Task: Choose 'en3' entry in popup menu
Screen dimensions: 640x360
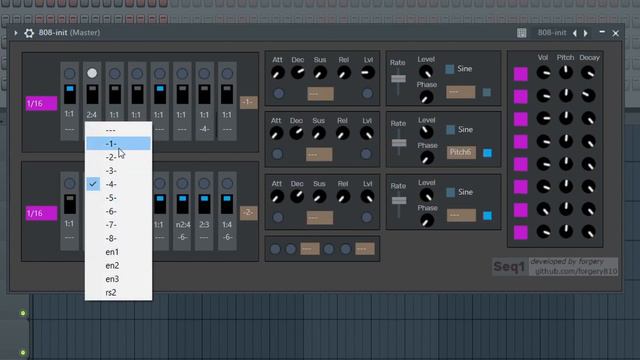Action: [118, 279]
